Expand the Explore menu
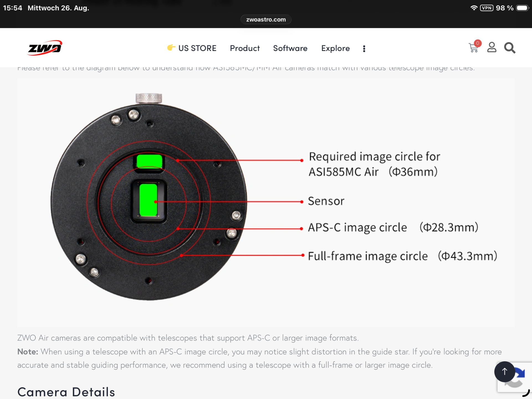Viewport: 532px width, 399px height. click(x=335, y=48)
